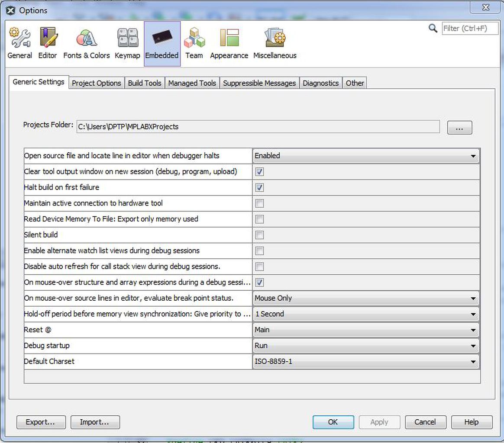Screen dimensions: 504x443
Task: Select the Appearance category icon
Action: tap(229, 44)
